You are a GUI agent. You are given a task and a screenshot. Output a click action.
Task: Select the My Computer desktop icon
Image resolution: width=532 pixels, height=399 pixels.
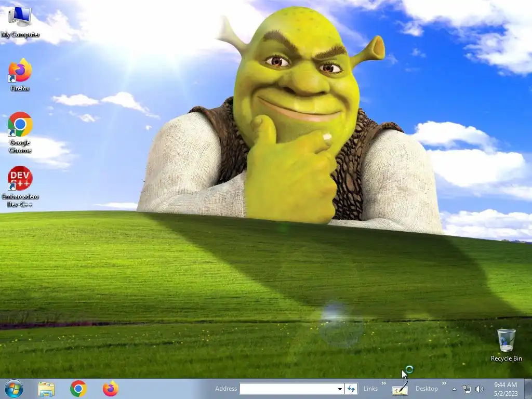click(20, 22)
